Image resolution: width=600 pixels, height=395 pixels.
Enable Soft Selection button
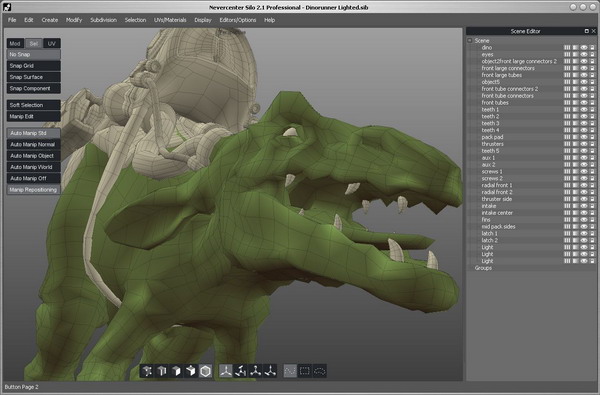pyautogui.click(x=34, y=105)
